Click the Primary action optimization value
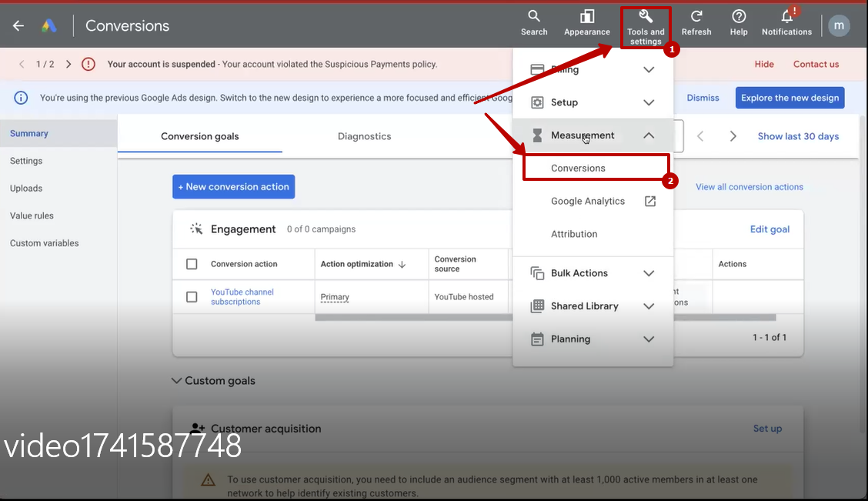Viewport: 868px width, 501px height. click(335, 297)
